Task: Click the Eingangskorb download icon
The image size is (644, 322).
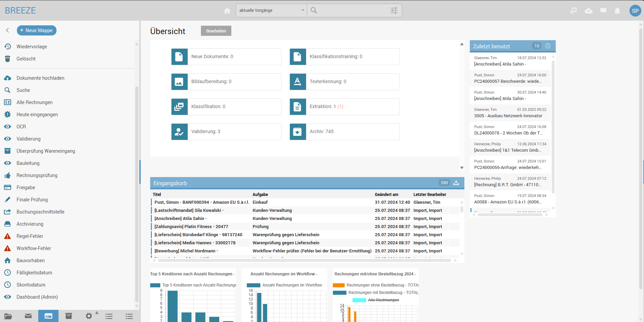Action: [x=456, y=183]
